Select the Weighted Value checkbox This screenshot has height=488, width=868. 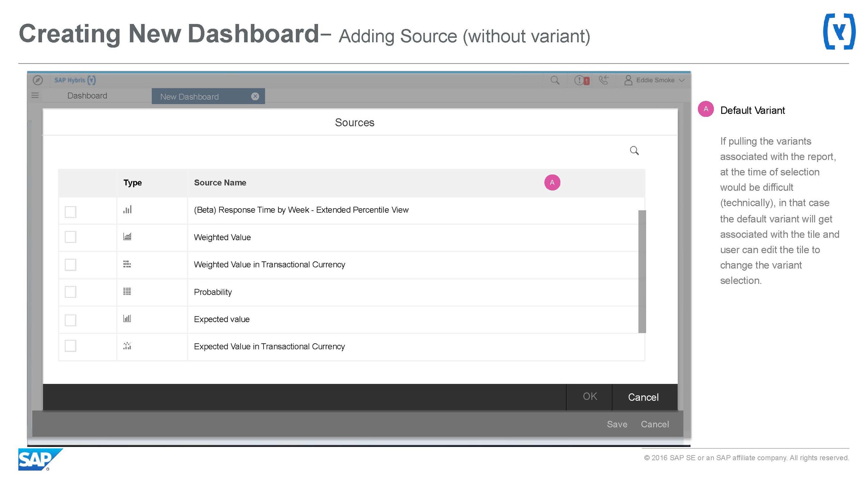[70, 237]
